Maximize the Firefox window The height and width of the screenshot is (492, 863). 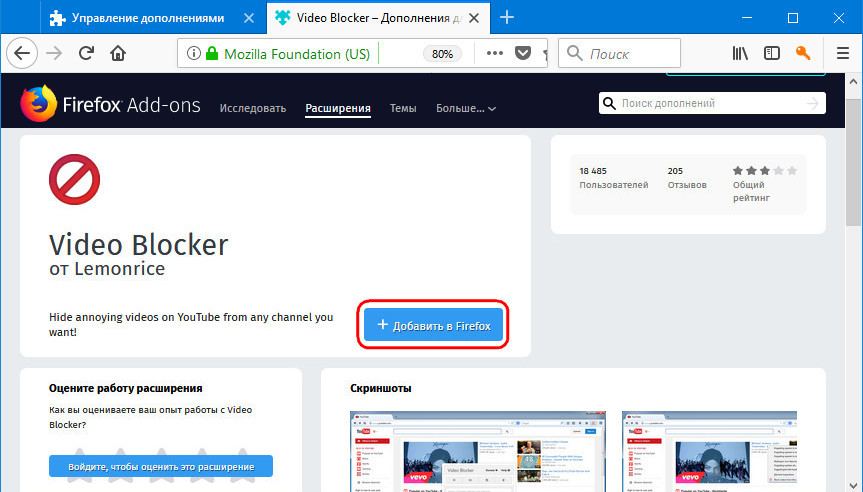point(793,18)
